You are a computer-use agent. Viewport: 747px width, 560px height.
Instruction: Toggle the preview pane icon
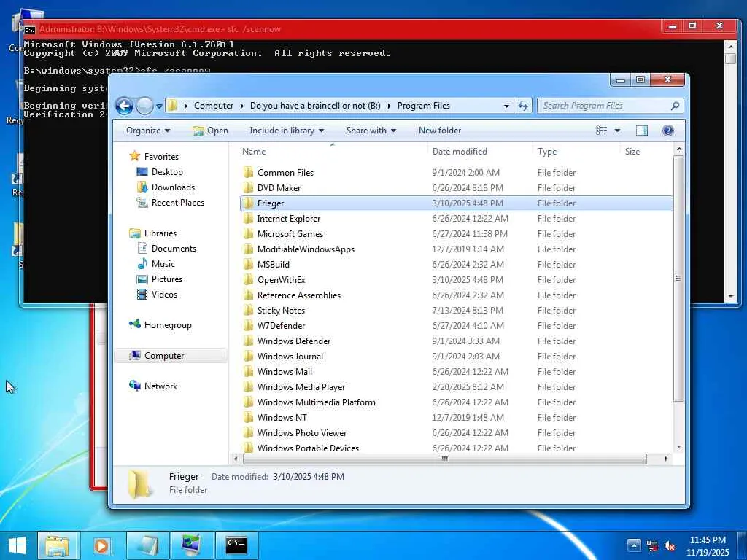click(642, 131)
